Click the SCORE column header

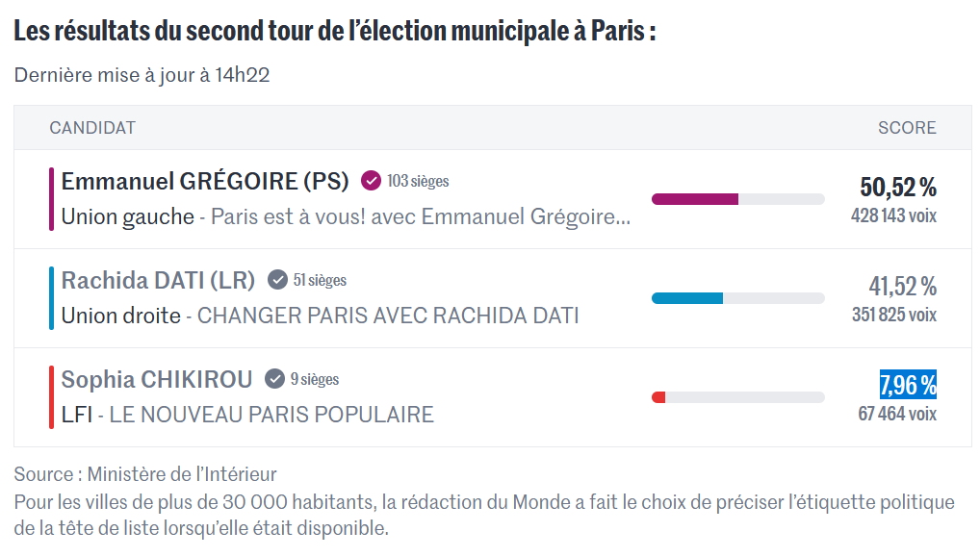(907, 128)
